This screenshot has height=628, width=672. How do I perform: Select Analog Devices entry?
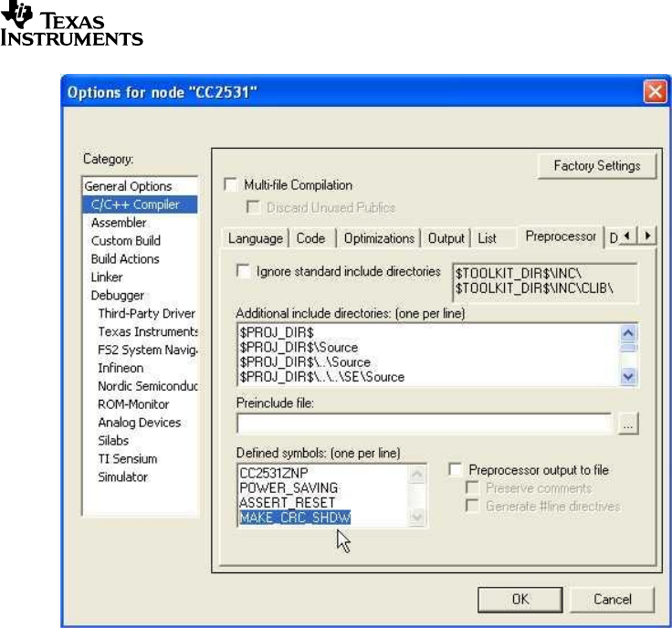coord(140,423)
